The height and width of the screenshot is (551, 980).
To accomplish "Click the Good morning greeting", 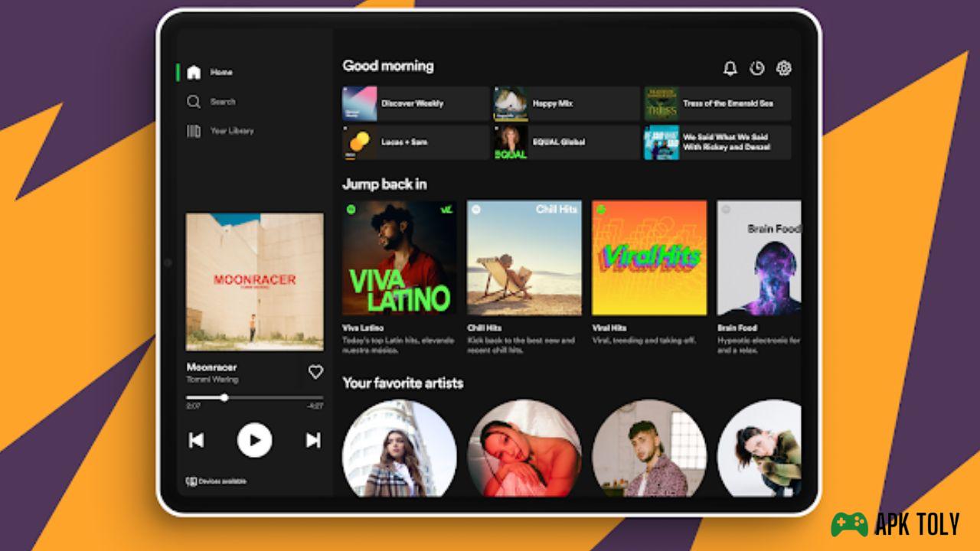I will 388,66.
